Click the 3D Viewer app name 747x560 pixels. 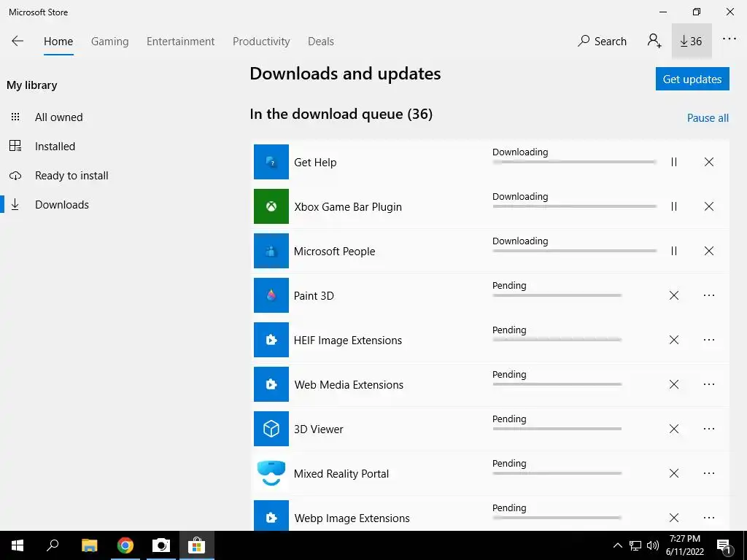(318, 429)
